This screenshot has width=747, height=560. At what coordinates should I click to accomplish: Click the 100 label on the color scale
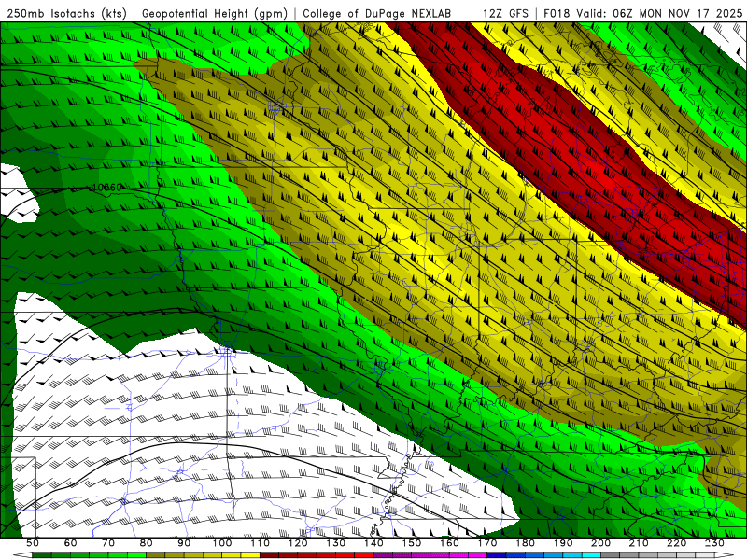pyautogui.click(x=222, y=543)
